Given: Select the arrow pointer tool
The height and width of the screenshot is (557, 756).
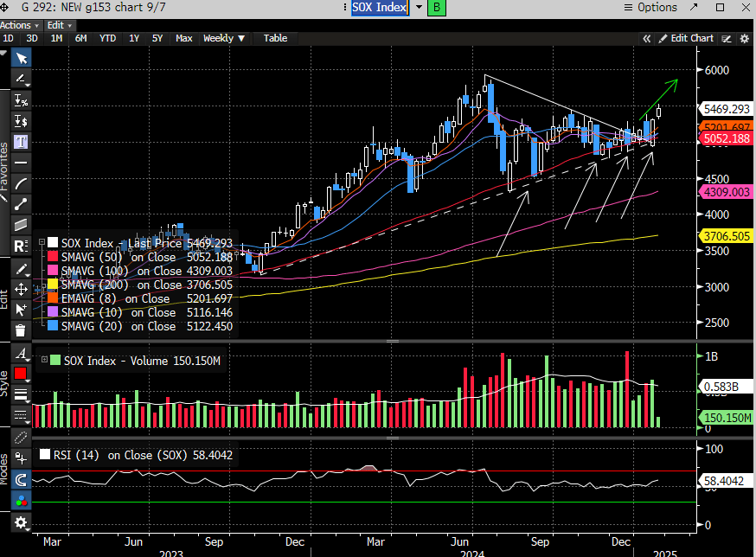Looking at the screenshot, I should 21,58.
